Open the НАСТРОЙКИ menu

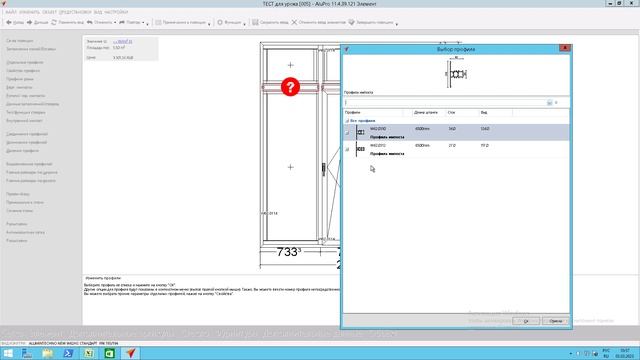[116, 12]
